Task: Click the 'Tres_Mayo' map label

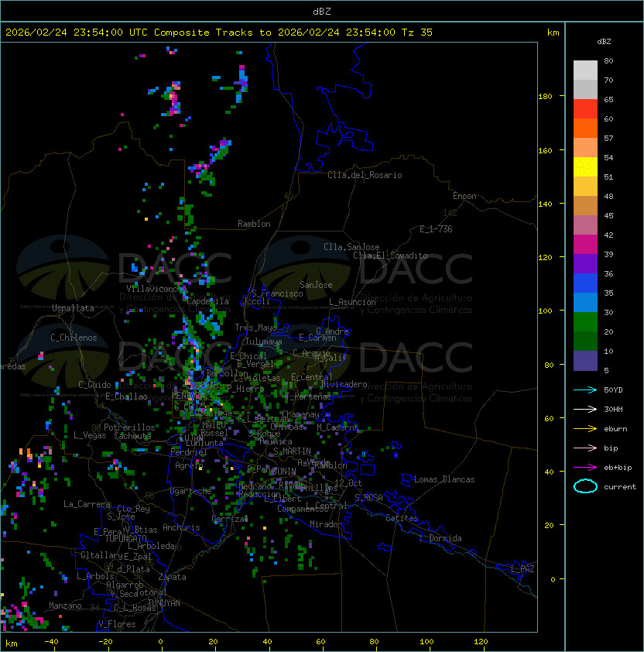Action: pyautogui.click(x=255, y=328)
